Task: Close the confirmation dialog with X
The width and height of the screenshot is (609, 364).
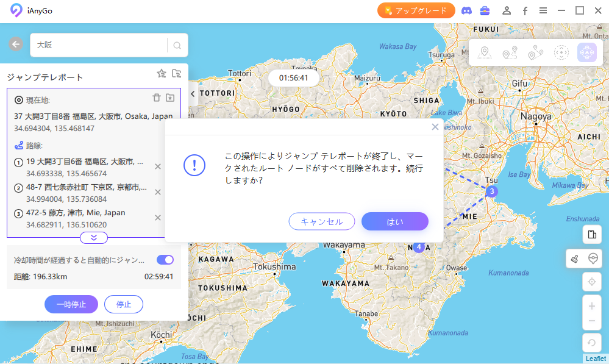Action: point(435,127)
